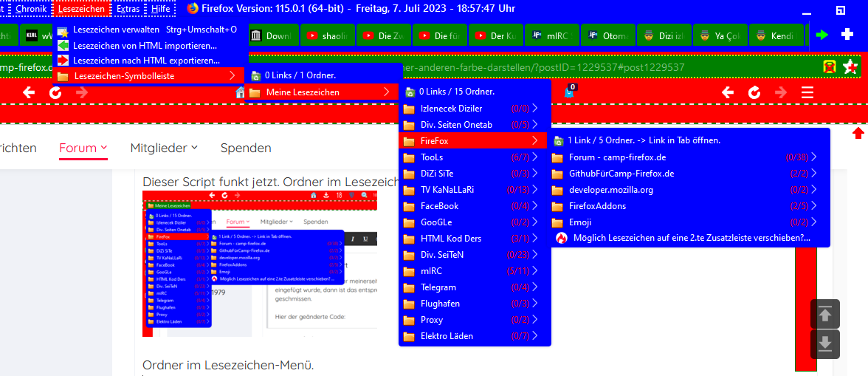Open Möglich Lesezeichen auf eine 2.te bookmark
The image size is (868, 376).
point(689,238)
